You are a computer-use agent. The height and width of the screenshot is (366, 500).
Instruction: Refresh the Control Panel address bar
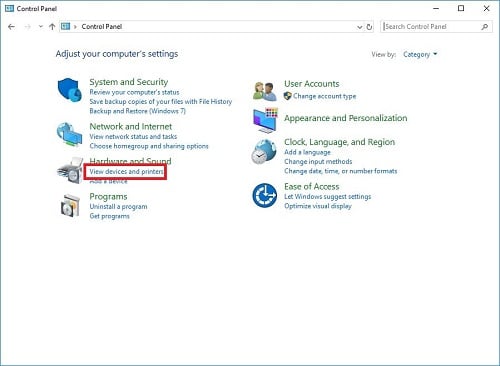coord(369,27)
